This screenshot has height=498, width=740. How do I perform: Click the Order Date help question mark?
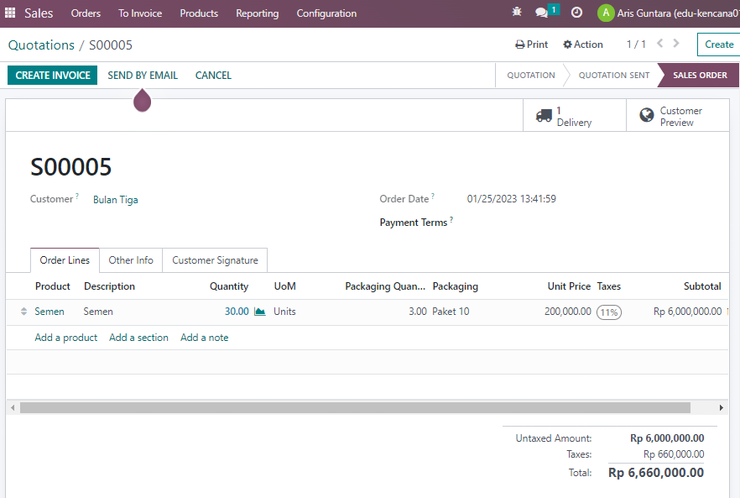coord(432,195)
